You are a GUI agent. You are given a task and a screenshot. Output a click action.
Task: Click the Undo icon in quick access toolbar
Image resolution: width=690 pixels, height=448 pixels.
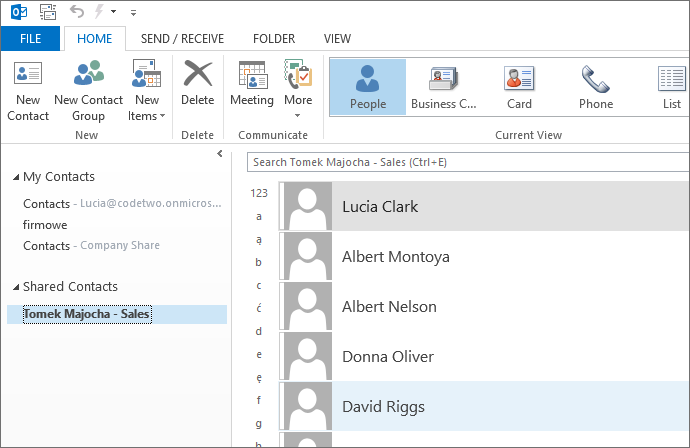[x=77, y=11]
